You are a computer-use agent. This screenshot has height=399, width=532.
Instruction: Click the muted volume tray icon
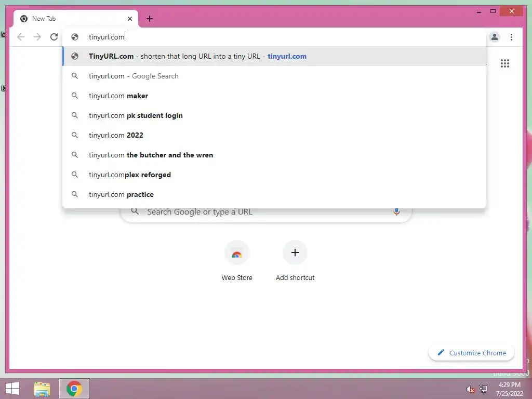tap(470, 390)
